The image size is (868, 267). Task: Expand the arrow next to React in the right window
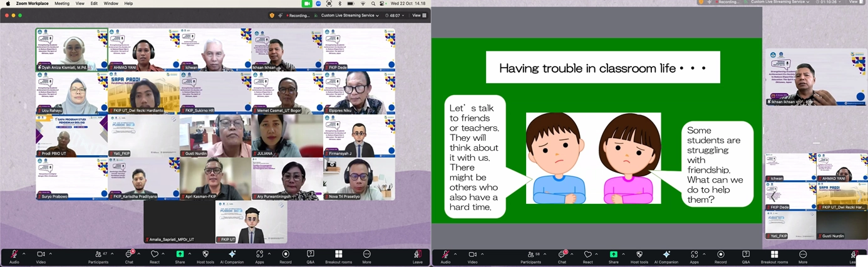(596, 254)
